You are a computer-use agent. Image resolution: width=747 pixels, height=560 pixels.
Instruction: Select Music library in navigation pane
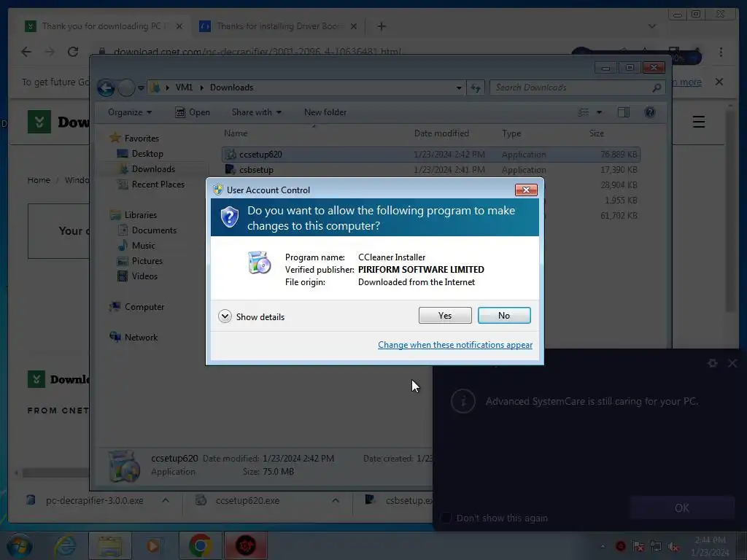coord(136,245)
